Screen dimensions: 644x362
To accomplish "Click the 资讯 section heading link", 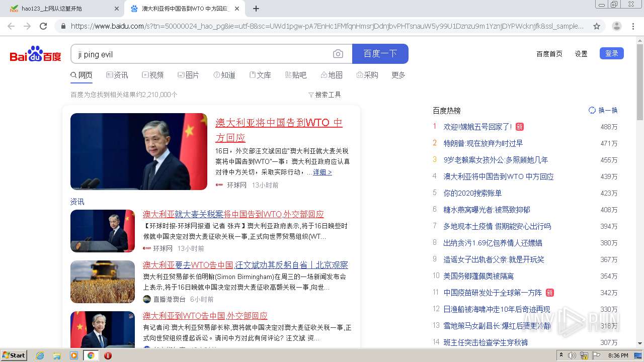I will pos(77,202).
